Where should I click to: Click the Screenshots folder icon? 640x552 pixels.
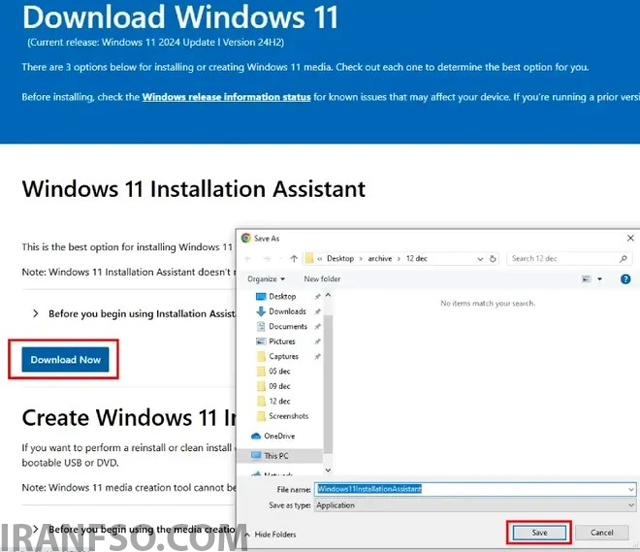[x=261, y=416]
